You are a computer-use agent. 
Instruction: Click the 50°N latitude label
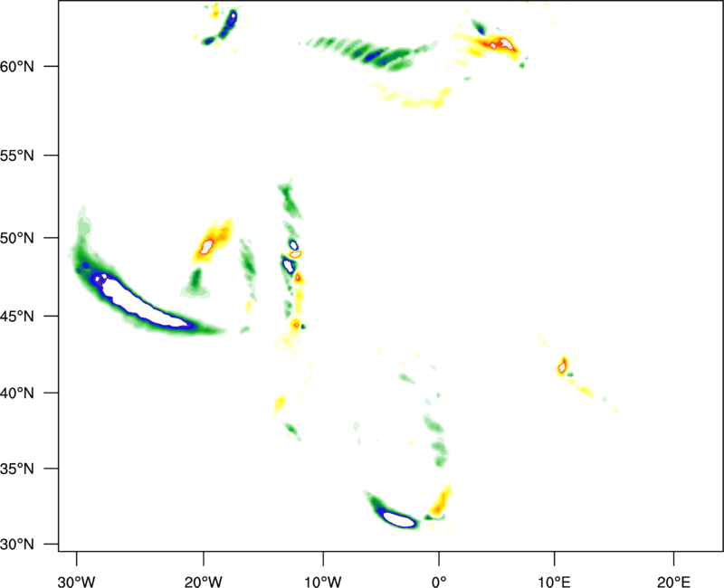tap(17, 238)
